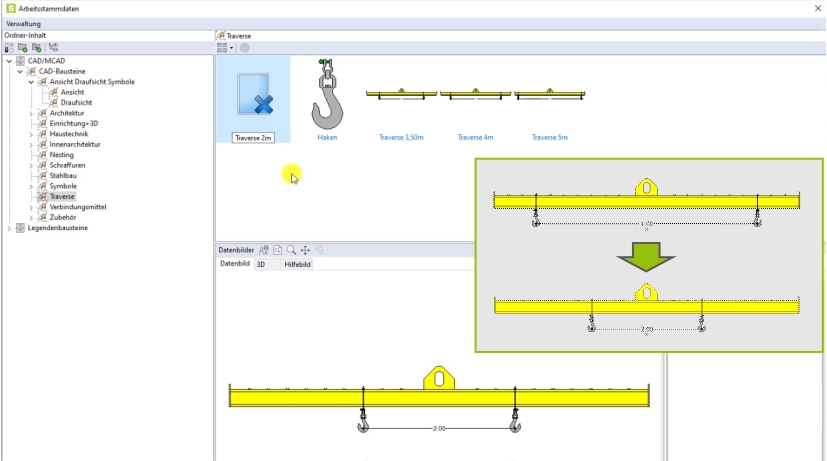The width and height of the screenshot is (827, 461).
Task: Switch to the 3D tab
Action: [261, 265]
